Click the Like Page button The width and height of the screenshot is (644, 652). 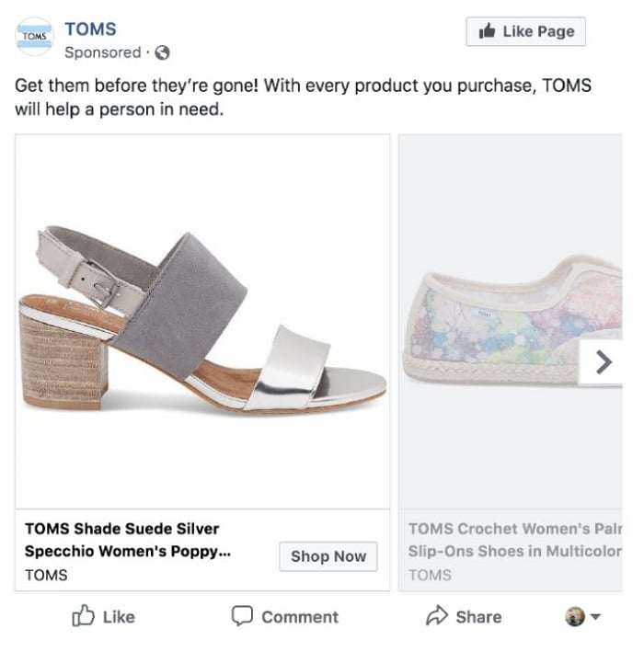tap(526, 31)
